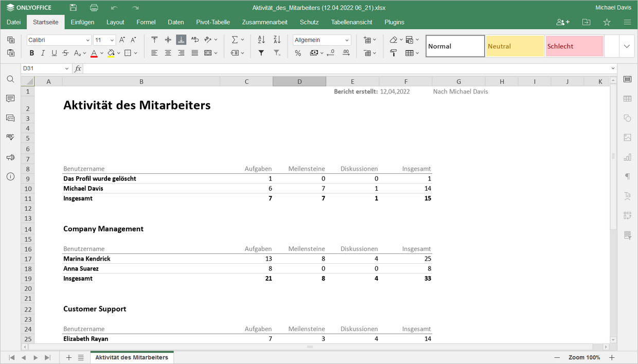Click the copy style paintbrush icon
The width and height of the screenshot is (638, 364).
click(394, 53)
